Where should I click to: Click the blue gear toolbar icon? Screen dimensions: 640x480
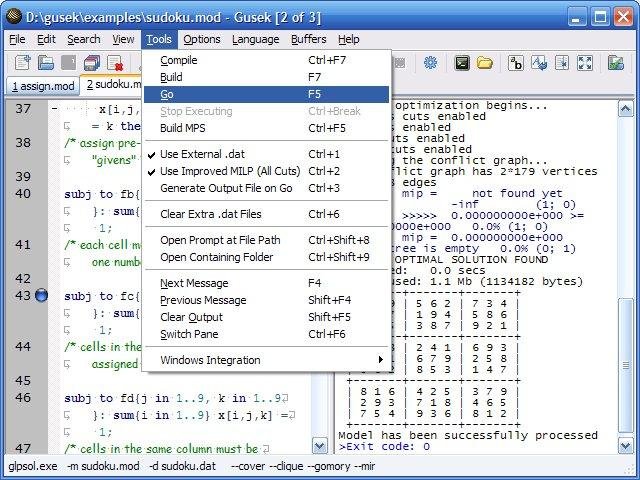click(430, 63)
